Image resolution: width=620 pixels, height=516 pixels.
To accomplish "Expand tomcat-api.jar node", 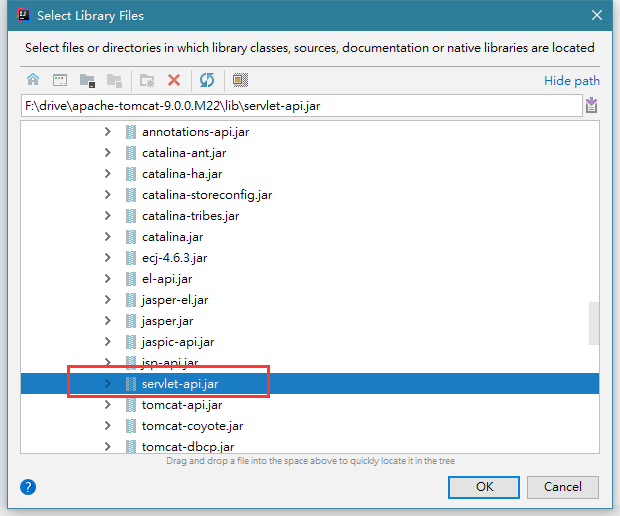I will 108,404.
